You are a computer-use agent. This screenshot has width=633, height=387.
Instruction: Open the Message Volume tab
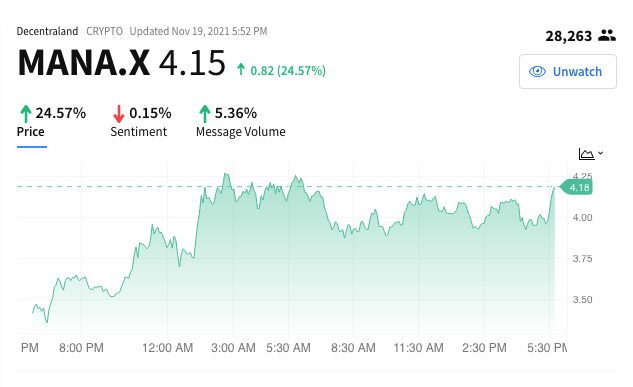click(241, 132)
